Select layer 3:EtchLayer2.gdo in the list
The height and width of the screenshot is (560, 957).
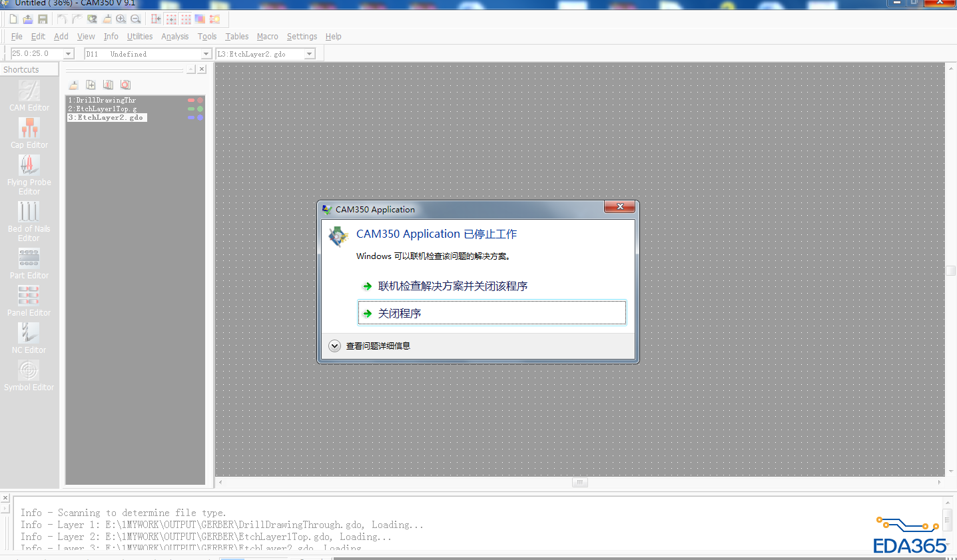[x=106, y=117]
